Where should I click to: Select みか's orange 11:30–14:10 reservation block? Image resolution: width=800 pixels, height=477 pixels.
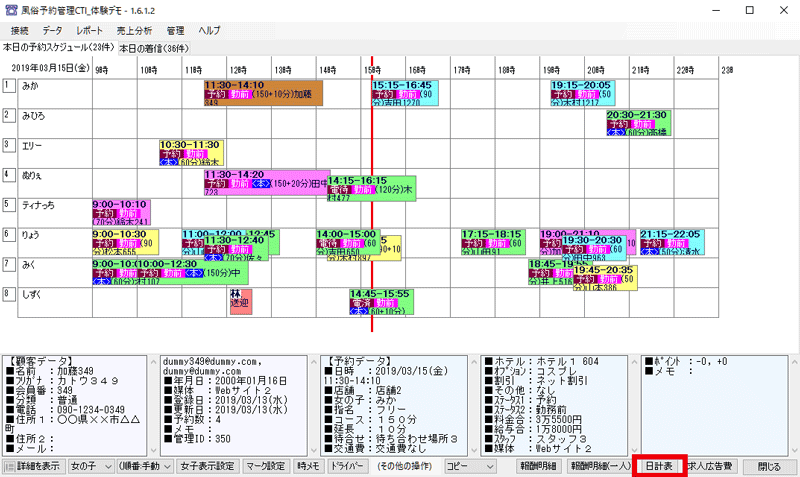click(x=263, y=93)
